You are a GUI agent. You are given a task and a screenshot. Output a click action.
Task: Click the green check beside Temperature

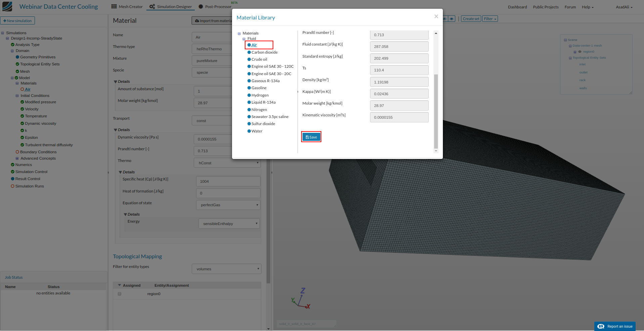click(22, 116)
